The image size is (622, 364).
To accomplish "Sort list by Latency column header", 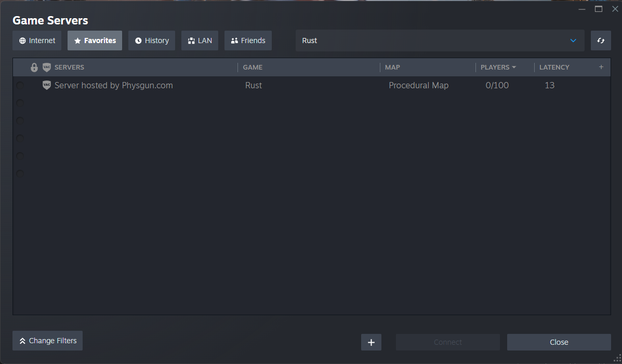I will (554, 68).
